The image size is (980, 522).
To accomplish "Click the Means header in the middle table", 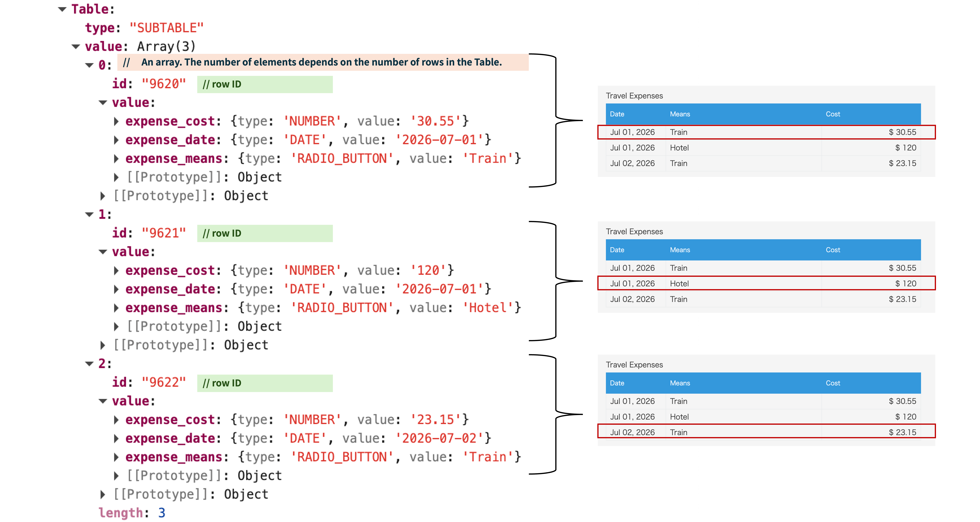I will (x=680, y=250).
